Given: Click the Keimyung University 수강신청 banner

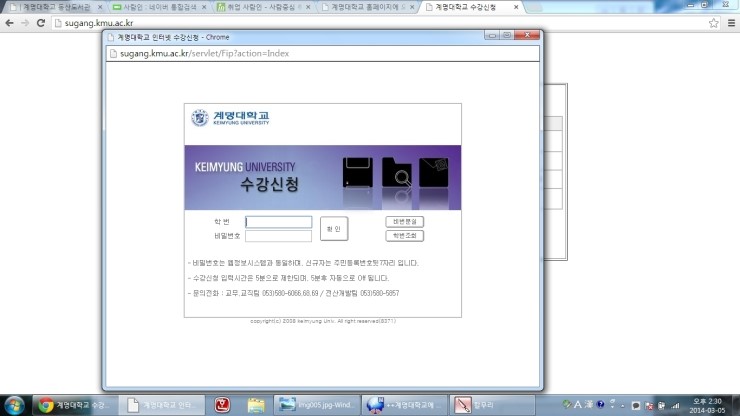Looking at the screenshot, I should click(323, 177).
